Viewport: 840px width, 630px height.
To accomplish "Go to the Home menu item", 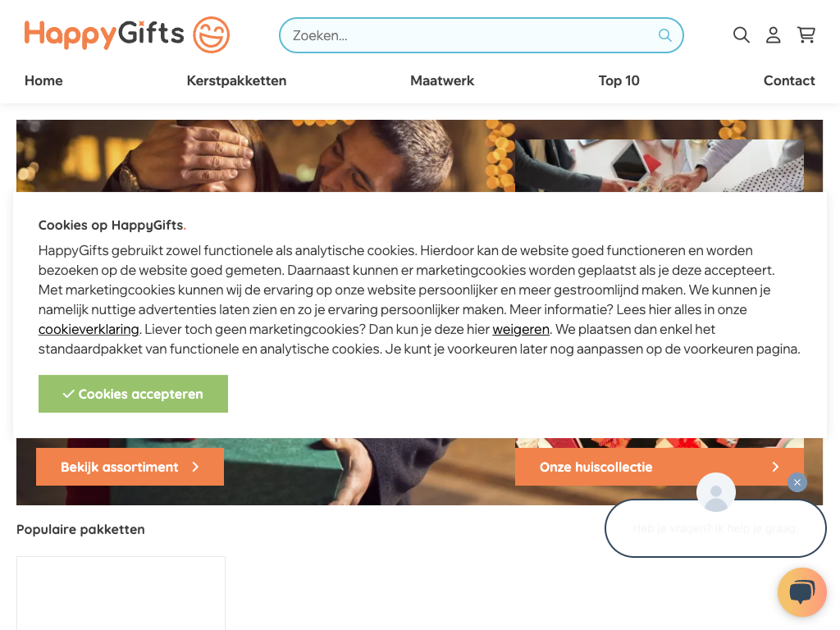I will pyautogui.click(x=43, y=81).
